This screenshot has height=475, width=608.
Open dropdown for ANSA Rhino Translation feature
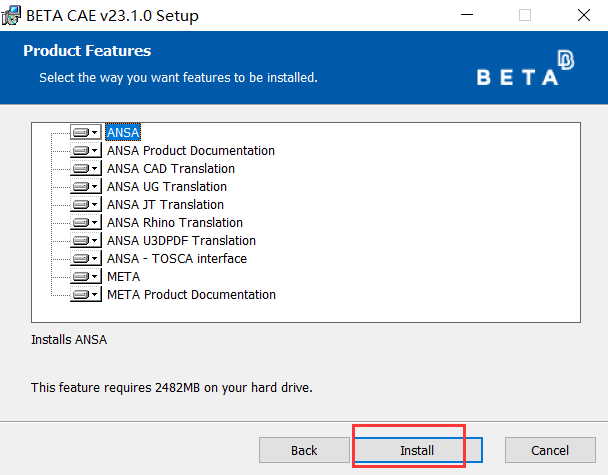pyautogui.click(x=86, y=222)
